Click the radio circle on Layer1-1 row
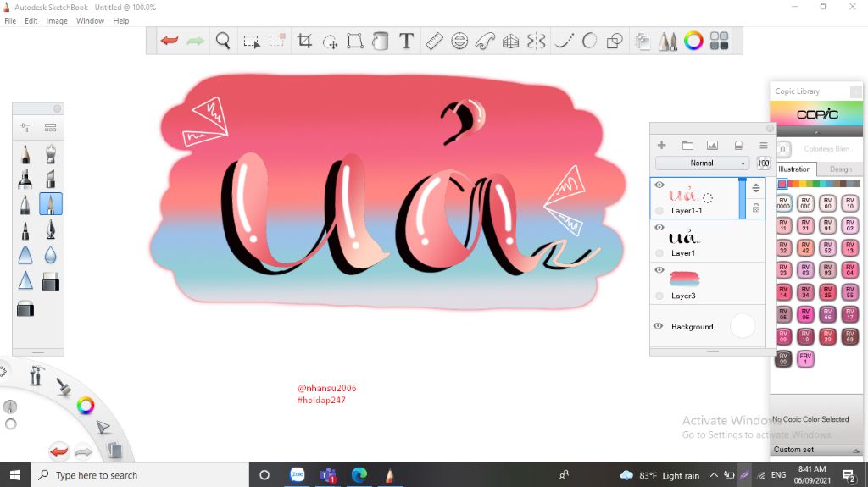Viewport: 868px width, 487px height. [659, 210]
